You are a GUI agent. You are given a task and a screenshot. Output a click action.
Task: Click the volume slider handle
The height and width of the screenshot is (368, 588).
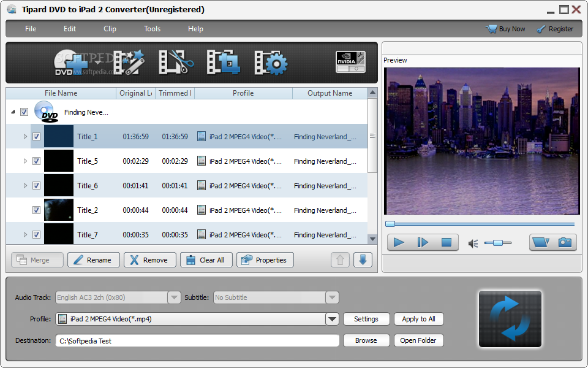(497, 243)
